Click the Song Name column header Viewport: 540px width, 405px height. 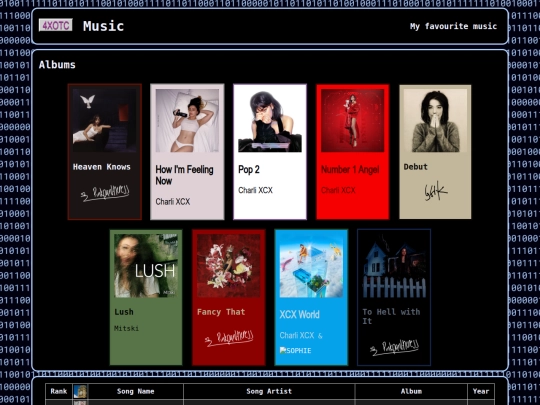pyautogui.click(x=135, y=391)
